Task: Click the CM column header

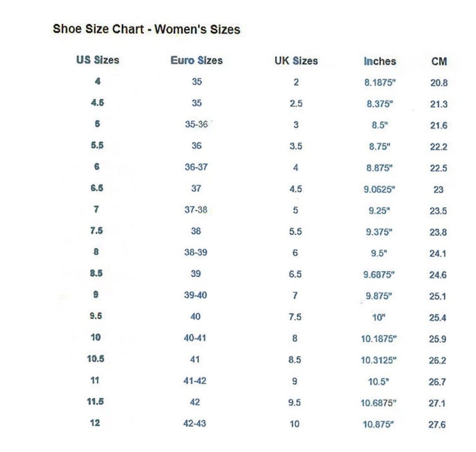Action: [x=439, y=62]
